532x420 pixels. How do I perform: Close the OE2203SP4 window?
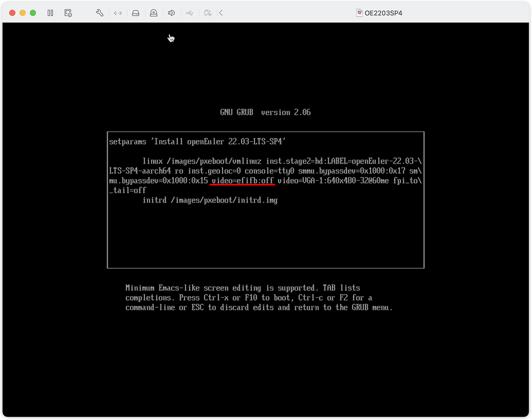[x=12, y=13]
